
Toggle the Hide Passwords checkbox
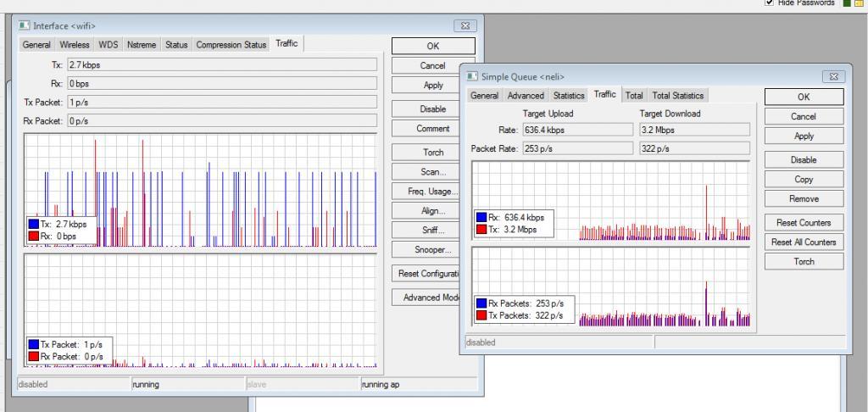[x=769, y=3]
